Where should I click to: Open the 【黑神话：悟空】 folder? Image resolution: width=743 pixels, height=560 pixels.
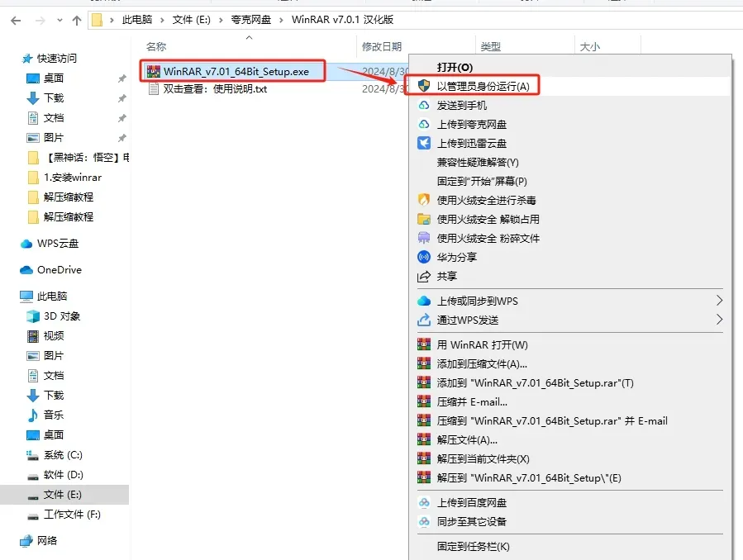point(85,158)
